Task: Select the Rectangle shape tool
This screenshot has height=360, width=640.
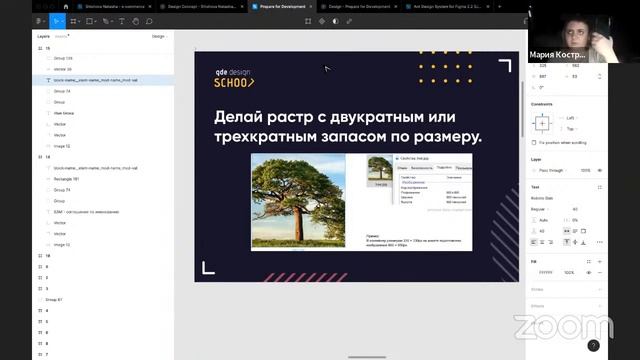Action: [x=89, y=21]
